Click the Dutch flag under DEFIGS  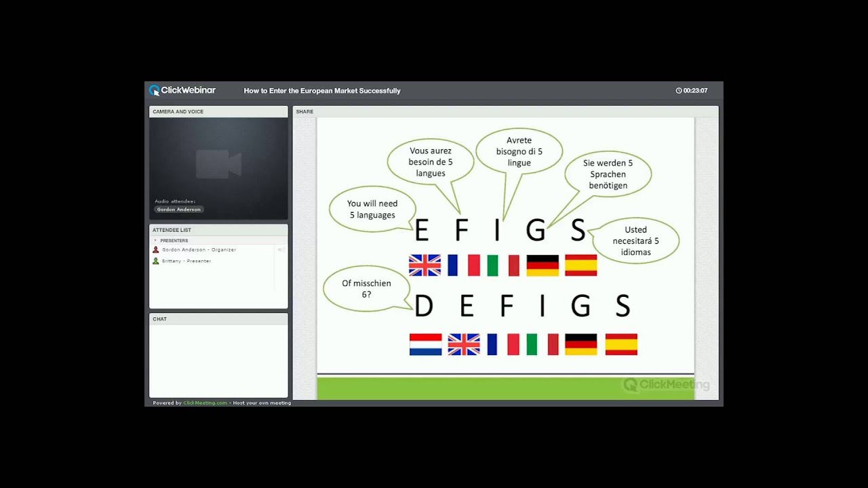click(x=426, y=344)
